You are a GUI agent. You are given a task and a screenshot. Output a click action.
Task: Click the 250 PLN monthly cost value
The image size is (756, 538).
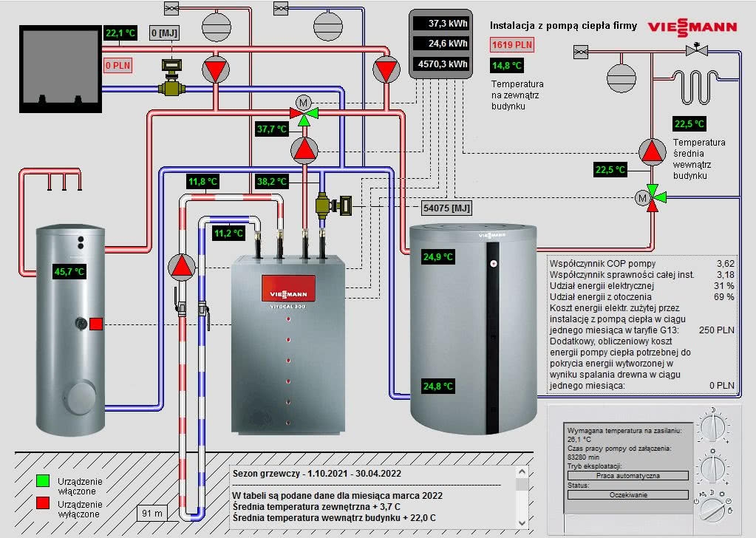coord(717,330)
